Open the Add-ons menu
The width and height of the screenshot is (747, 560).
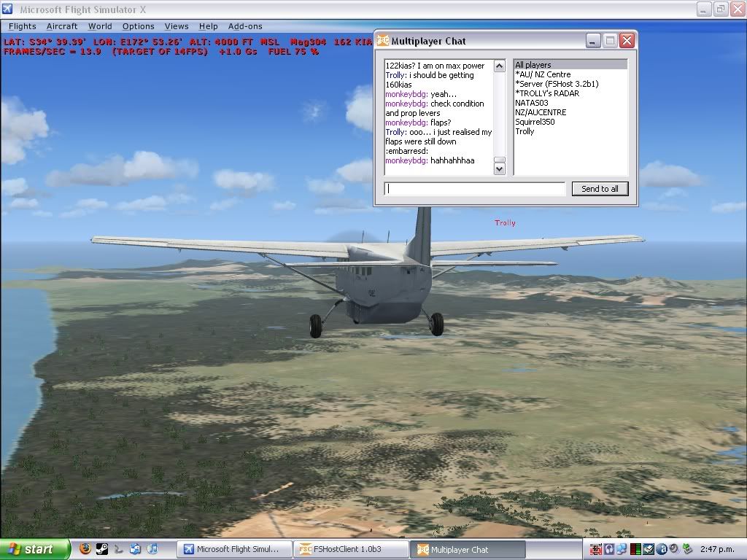[x=245, y=26]
